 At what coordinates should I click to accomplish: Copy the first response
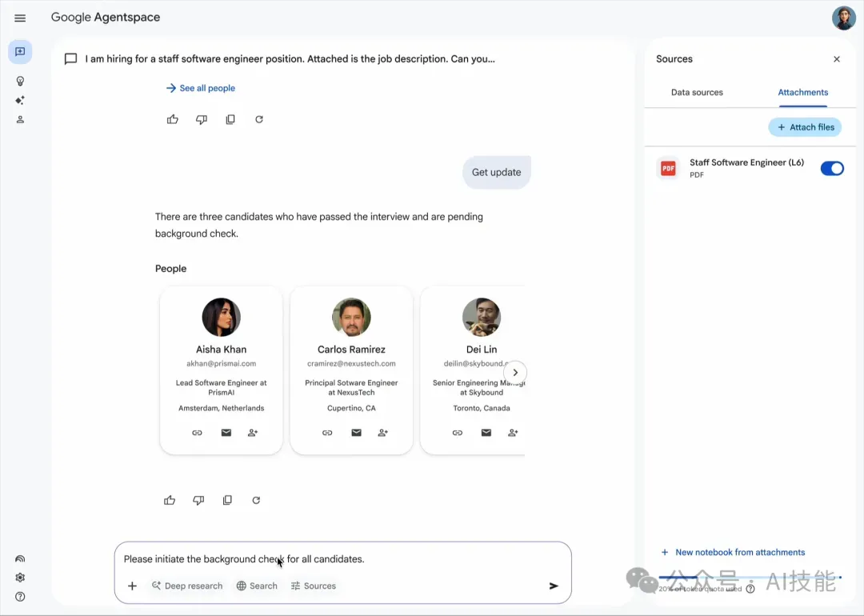(x=230, y=119)
